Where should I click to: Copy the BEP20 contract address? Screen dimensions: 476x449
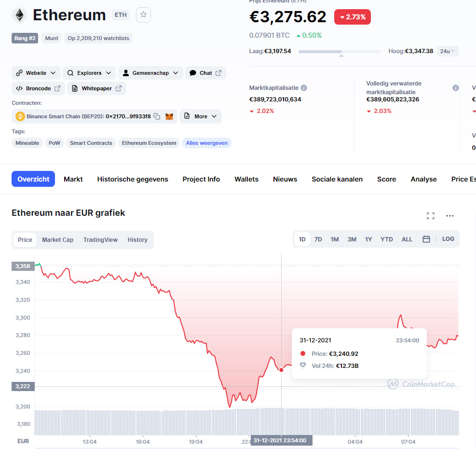[x=157, y=116]
